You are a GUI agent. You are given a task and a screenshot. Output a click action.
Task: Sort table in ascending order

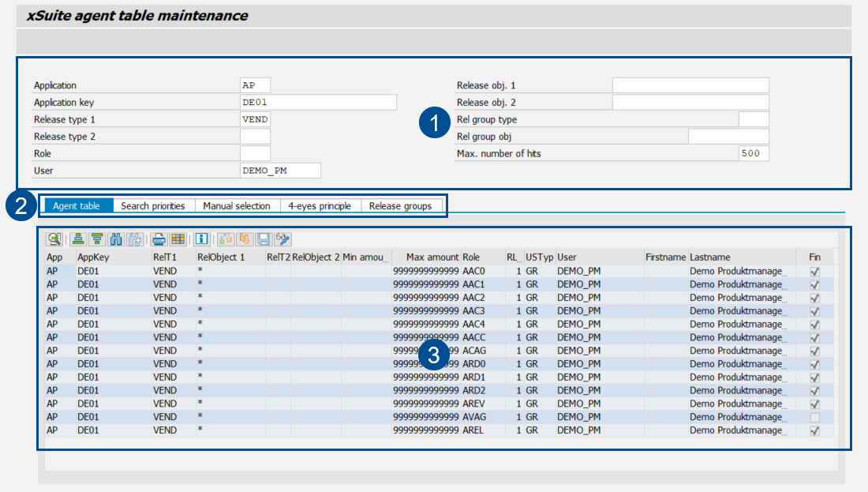[78, 238]
